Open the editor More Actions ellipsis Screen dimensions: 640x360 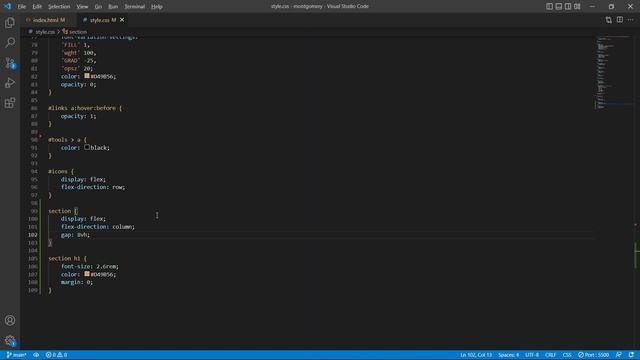[x=631, y=20]
